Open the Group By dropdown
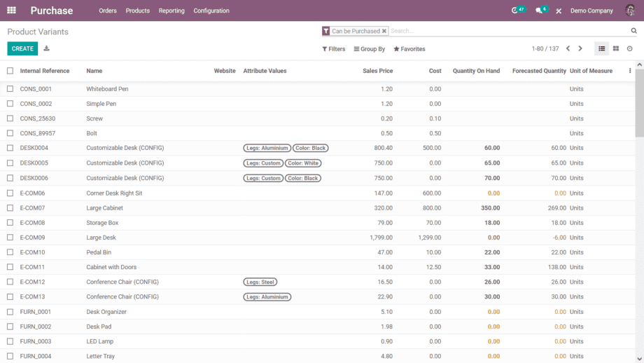 (370, 49)
